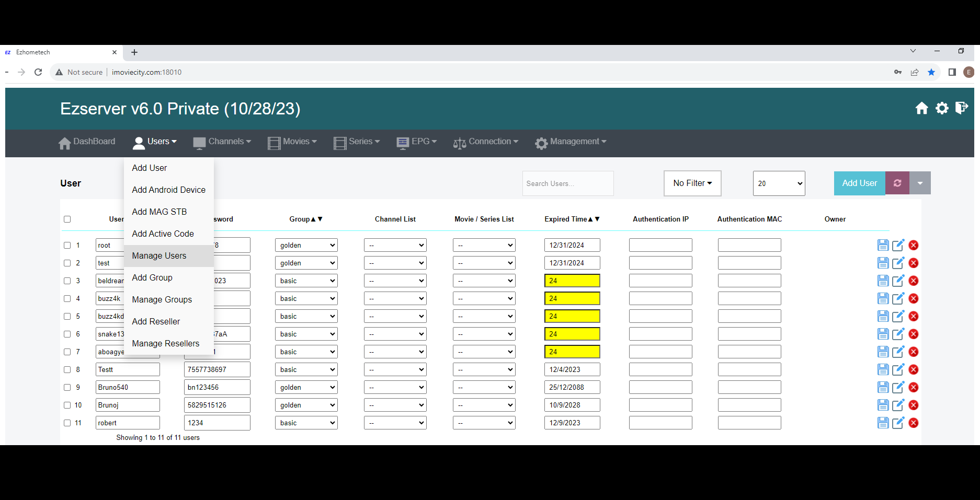The image size is (980, 500).
Task: Bookmark this page with the star icon
Action: pyautogui.click(x=931, y=72)
